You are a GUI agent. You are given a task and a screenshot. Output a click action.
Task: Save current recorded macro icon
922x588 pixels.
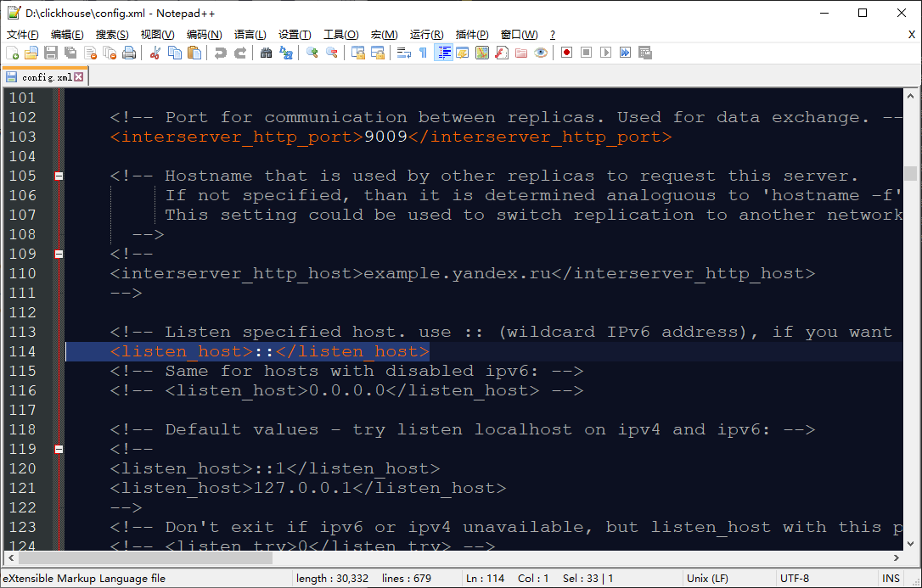click(645, 53)
